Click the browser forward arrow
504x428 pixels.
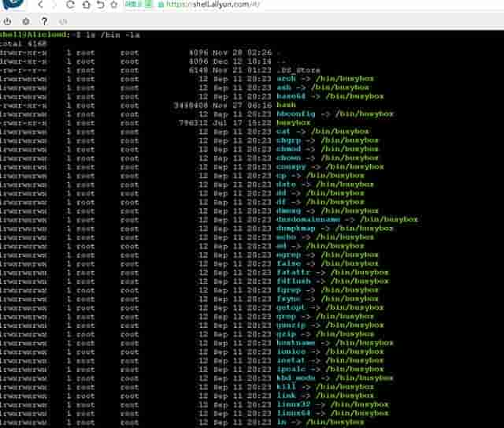[54, 5]
